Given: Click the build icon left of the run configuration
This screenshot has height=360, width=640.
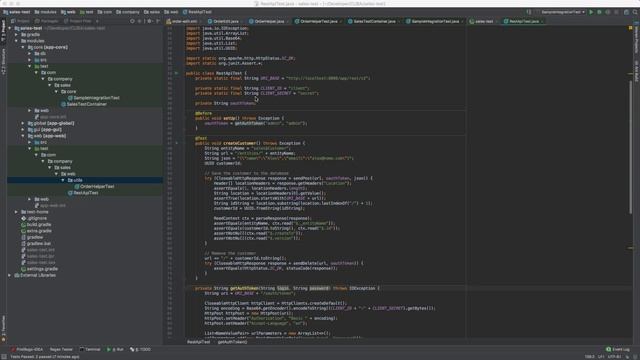Looking at the screenshot, I should tap(529, 12).
